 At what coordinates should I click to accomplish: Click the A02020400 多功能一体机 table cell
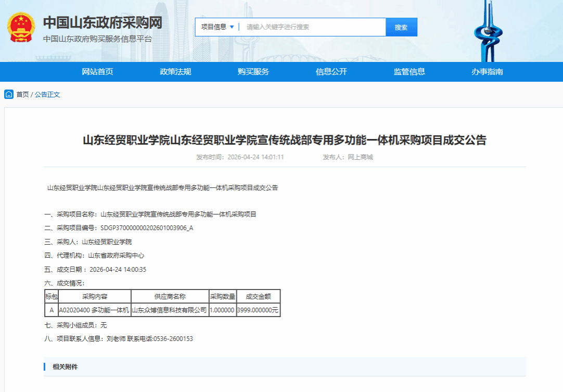click(94, 310)
